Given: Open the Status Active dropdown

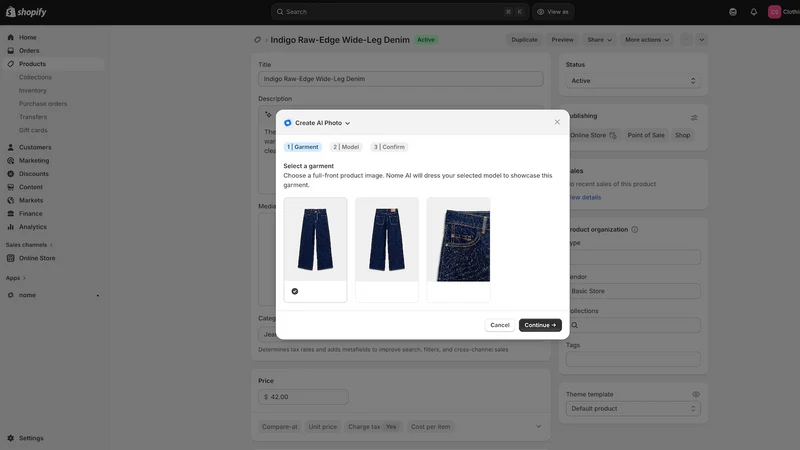Looking at the screenshot, I should [633, 81].
